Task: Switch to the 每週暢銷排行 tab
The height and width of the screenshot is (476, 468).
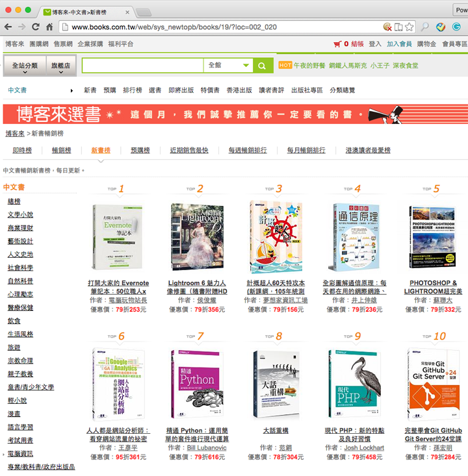Action: pyautogui.click(x=248, y=150)
